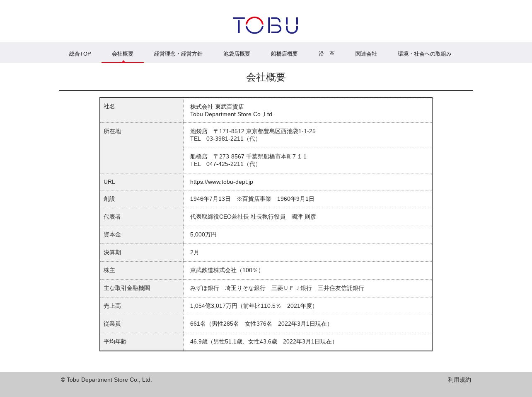Open 環境・社会への取組み page
Screen dimensions: 532x397
(425, 54)
